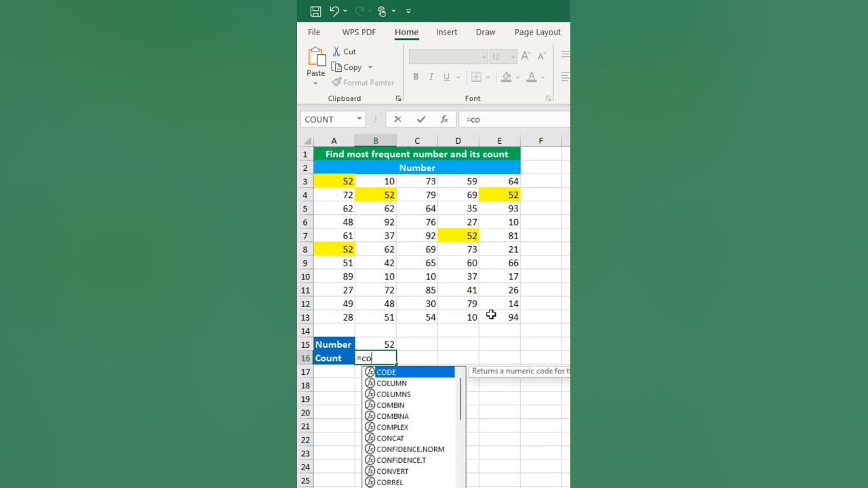Open the Underline style dropdown arrow
The width and height of the screenshot is (868, 488).
pyautogui.click(x=457, y=77)
